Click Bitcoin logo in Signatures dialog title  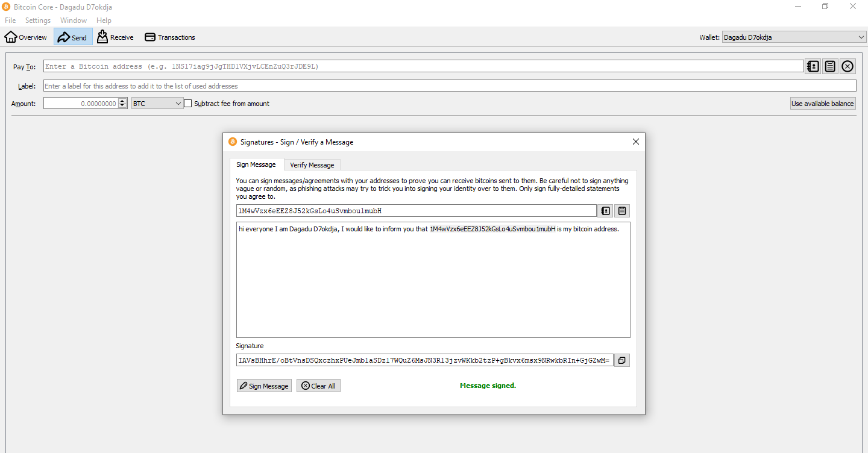pos(233,142)
